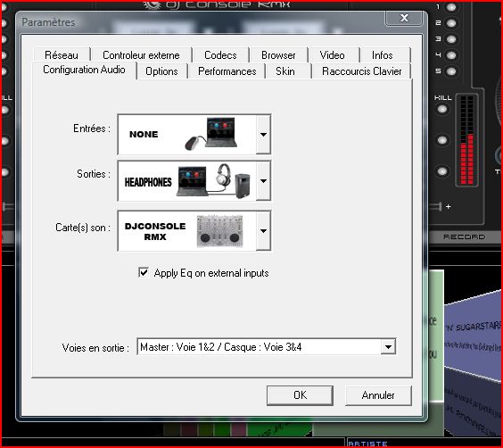Toggle hot cue button 3 in background skin
Screen dimensions: 503x448
click(x=451, y=39)
